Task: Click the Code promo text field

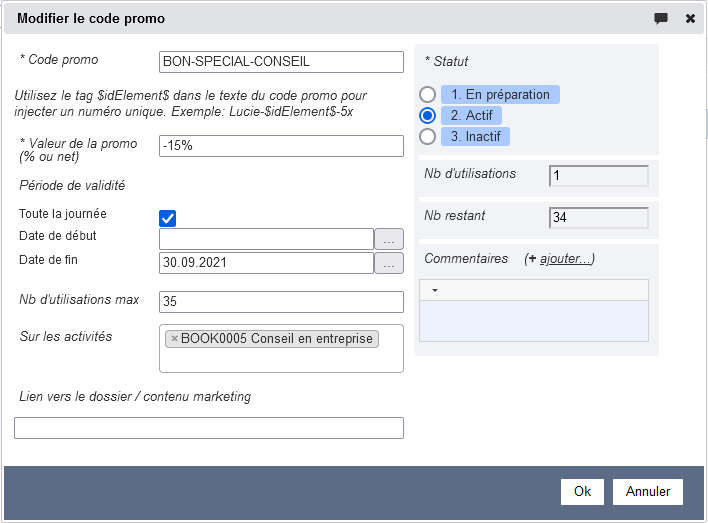Action: tap(281, 61)
